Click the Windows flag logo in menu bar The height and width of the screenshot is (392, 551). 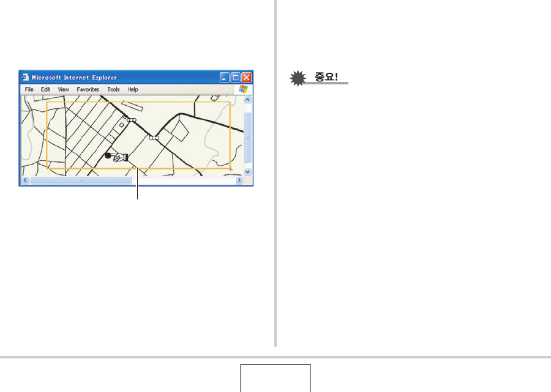(243, 89)
